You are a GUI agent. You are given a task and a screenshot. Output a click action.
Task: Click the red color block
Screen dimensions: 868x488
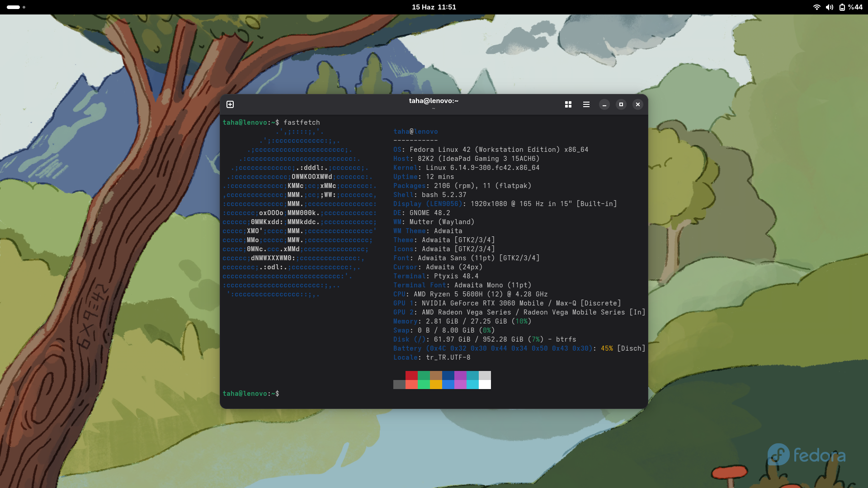coord(411,375)
